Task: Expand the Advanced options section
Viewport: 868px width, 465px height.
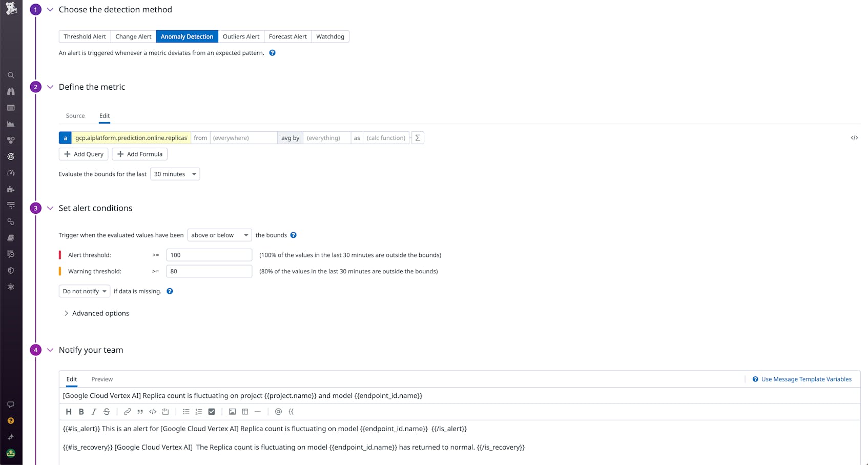Action: (x=96, y=313)
